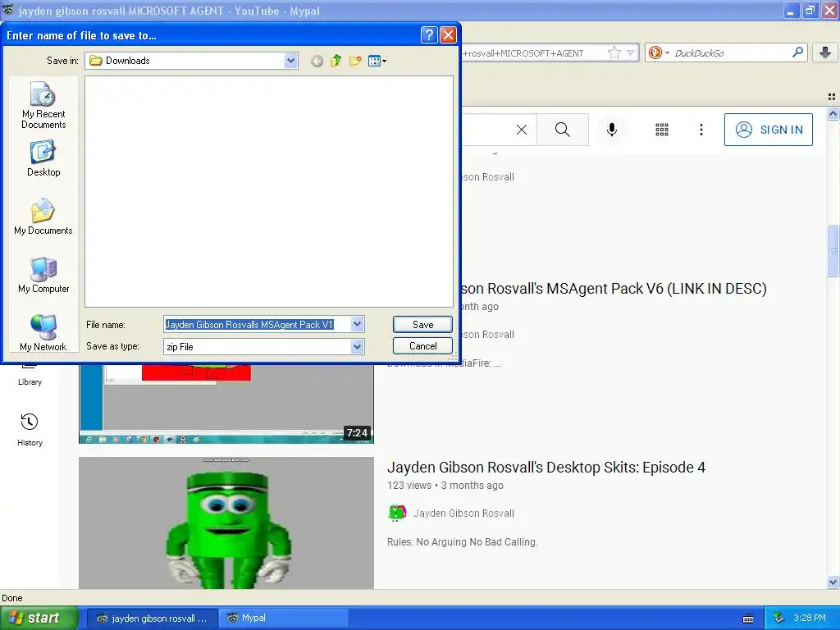Click the 7:24 video thumbnail
This screenshot has height=630, width=840.
pos(226,404)
